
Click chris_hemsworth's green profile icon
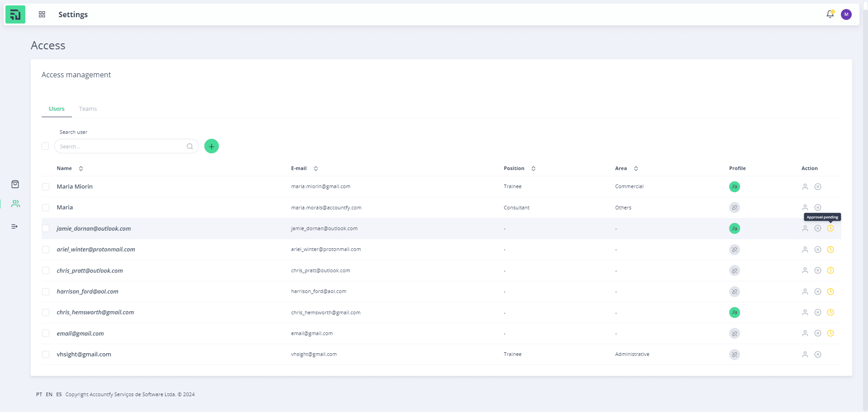coord(735,313)
